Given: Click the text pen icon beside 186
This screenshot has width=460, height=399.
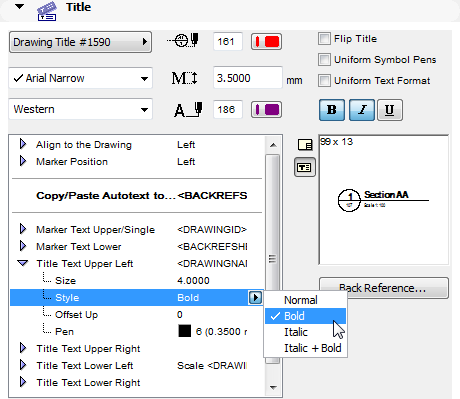Looking at the screenshot, I should 188,110.
